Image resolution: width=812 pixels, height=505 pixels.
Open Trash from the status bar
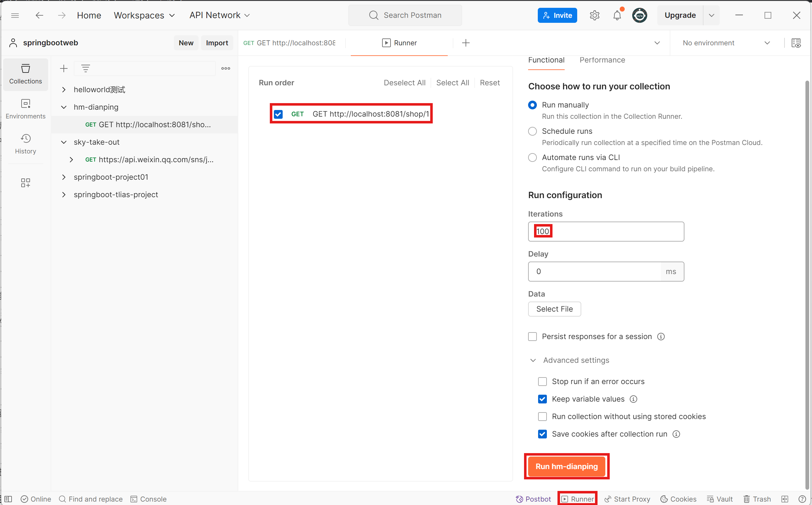pos(757,499)
